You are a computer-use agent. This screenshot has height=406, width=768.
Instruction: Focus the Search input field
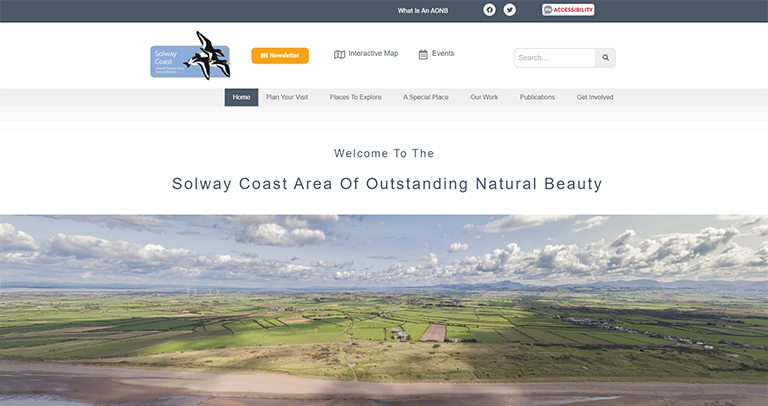pyautogui.click(x=554, y=58)
